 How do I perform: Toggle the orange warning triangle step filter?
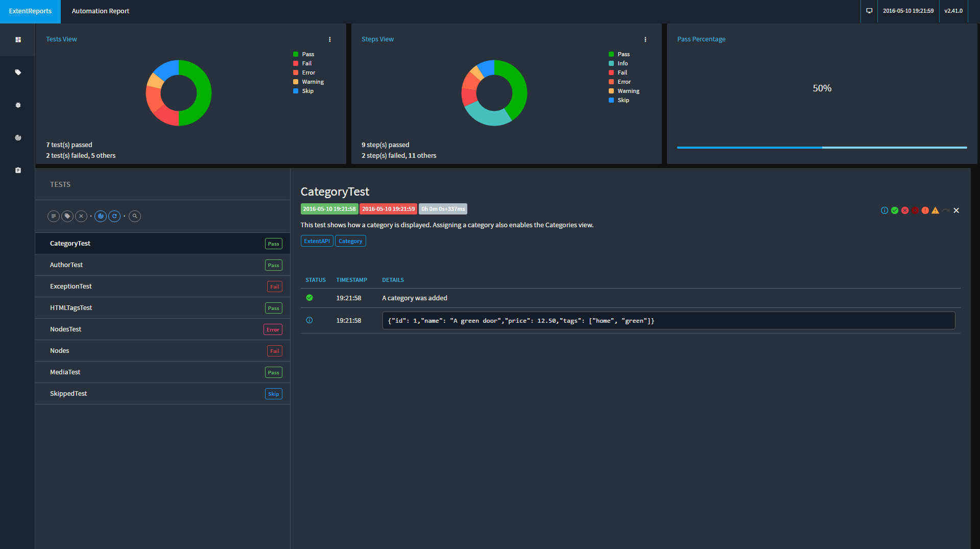935,210
